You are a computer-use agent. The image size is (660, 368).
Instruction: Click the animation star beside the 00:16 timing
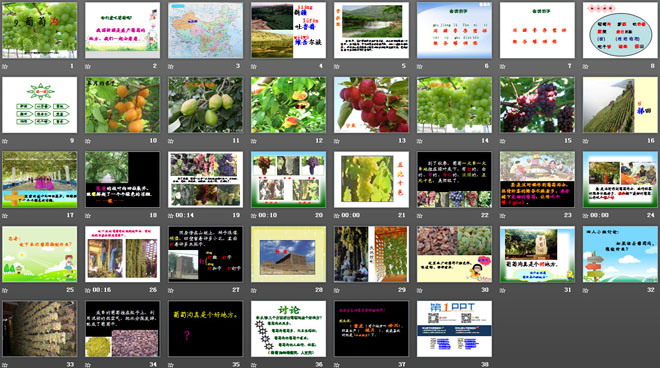pyautogui.click(x=88, y=290)
